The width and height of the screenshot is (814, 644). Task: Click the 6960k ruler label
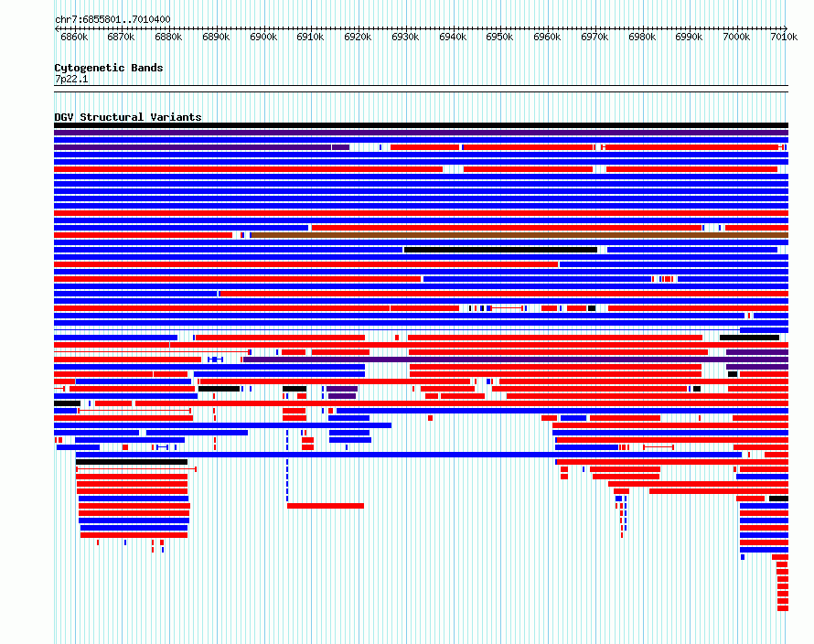(x=547, y=37)
